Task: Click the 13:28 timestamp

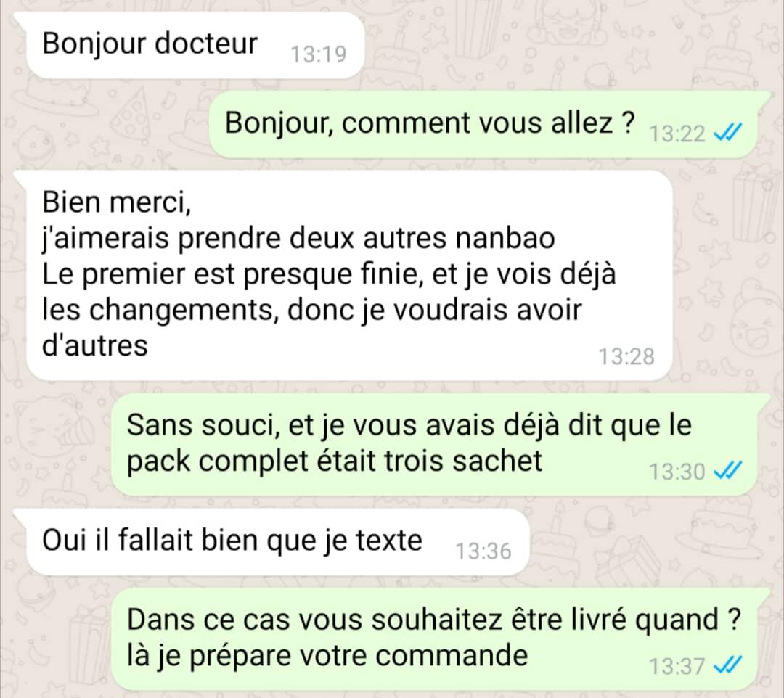Action: pos(626,357)
